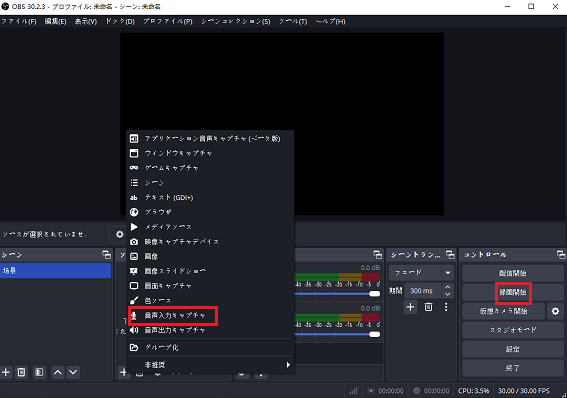Image resolution: width=567 pixels, height=398 pixels.
Task: Click the recording status dot icon
Action: [x=417, y=391]
